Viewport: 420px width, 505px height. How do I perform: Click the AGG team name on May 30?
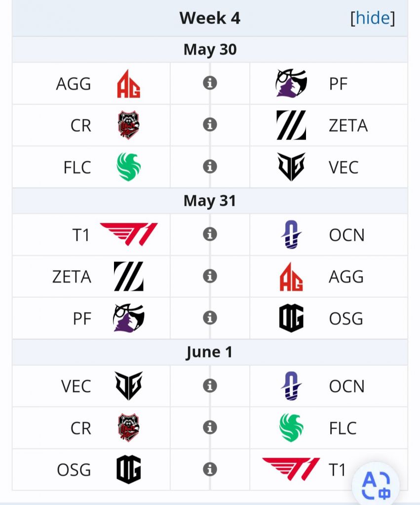click(74, 84)
